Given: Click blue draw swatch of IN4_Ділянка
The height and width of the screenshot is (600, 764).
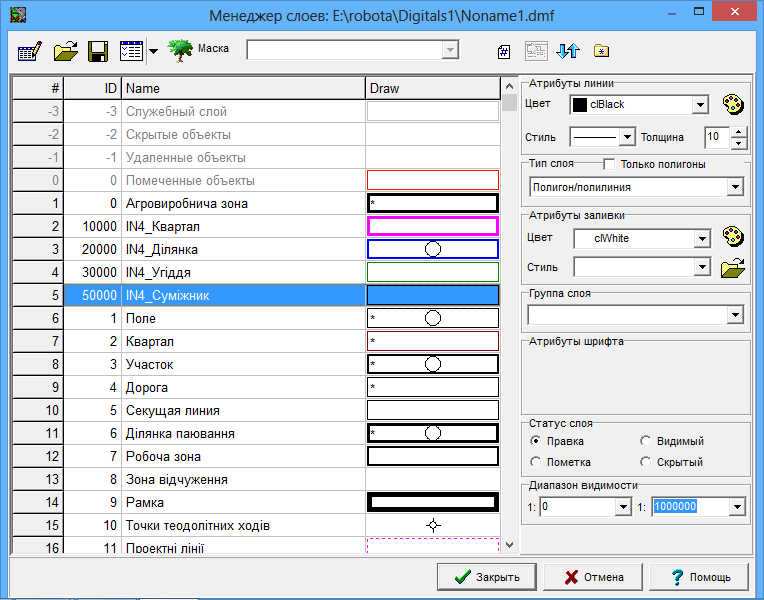Looking at the screenshot, I should tap(433, 250).
